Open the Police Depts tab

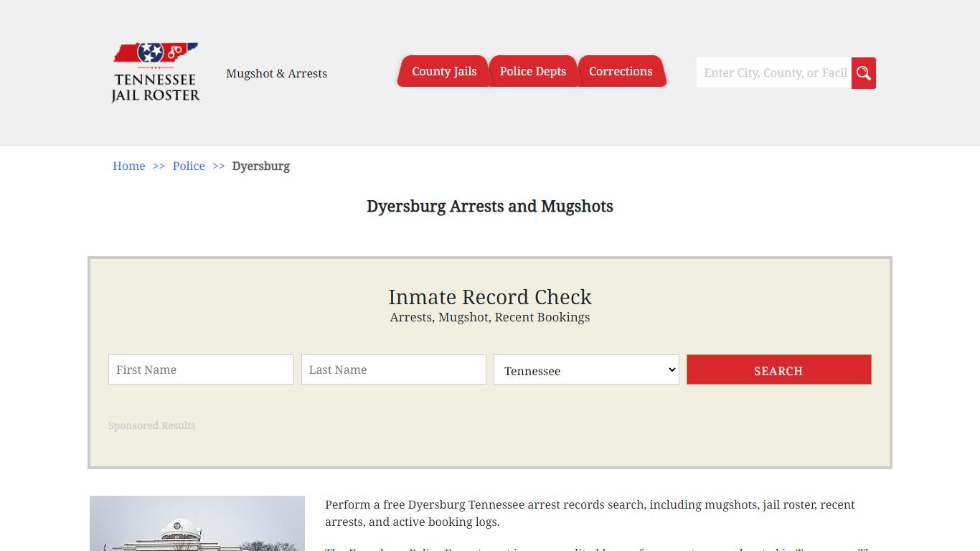click(x=533, y=71)
